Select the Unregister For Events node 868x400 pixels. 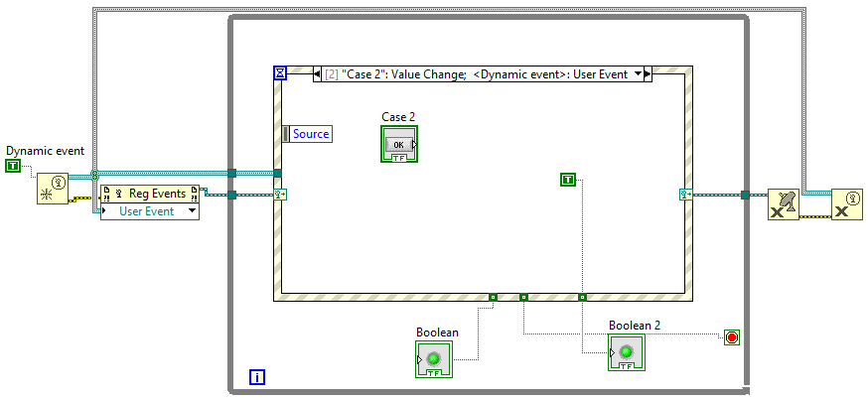pos(784,204)
